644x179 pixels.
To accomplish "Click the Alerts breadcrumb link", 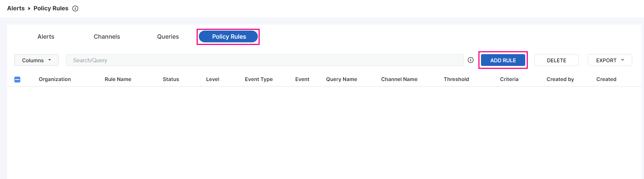I will pyautogui.click(x=16, y=8).
